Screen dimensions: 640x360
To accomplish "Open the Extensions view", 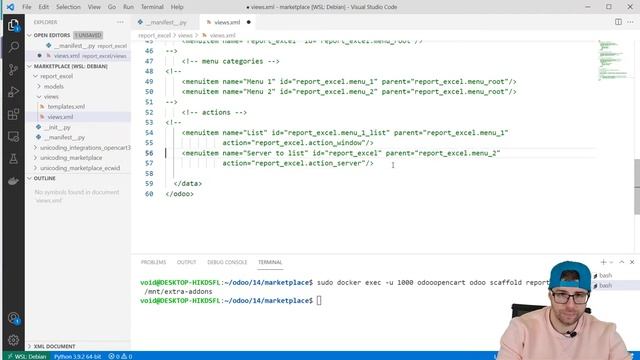I will coord(13,114).
